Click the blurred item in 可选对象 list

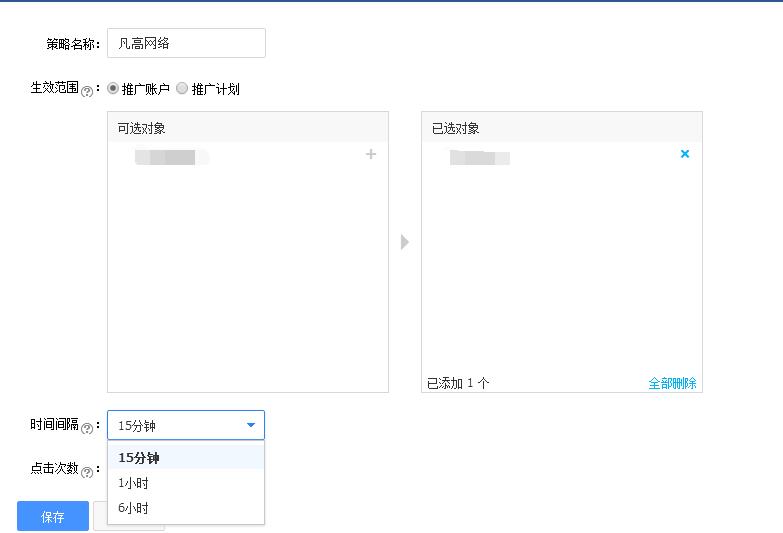tap(170, 157)
